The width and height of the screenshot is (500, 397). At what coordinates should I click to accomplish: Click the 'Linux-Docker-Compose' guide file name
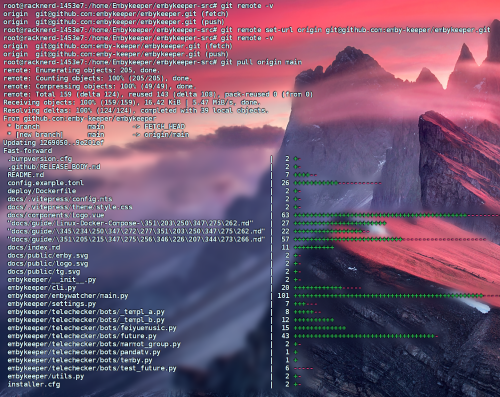pyautogui.click(x=130, y=223)
